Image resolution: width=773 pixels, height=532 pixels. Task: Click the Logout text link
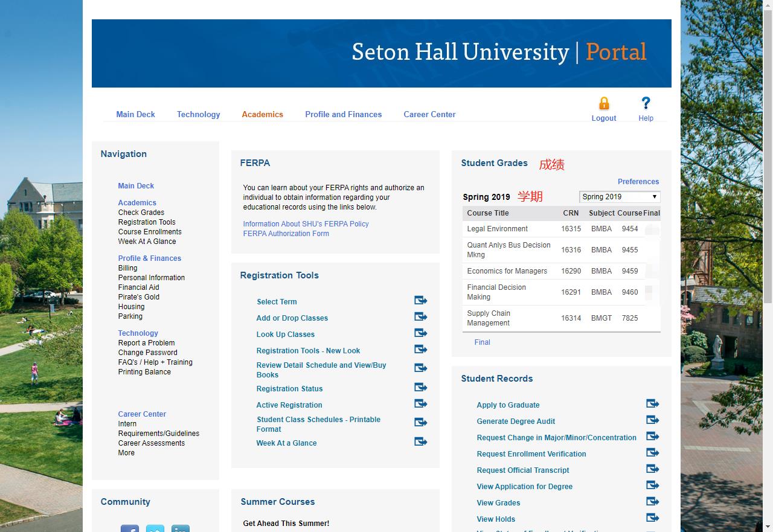(604, 118)
